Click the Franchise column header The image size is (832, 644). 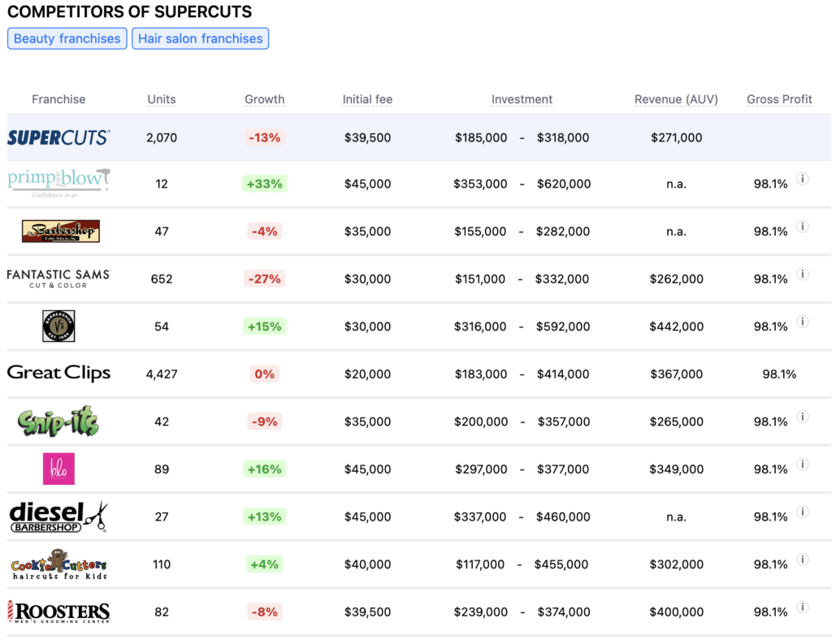click(x=58, y=99)
